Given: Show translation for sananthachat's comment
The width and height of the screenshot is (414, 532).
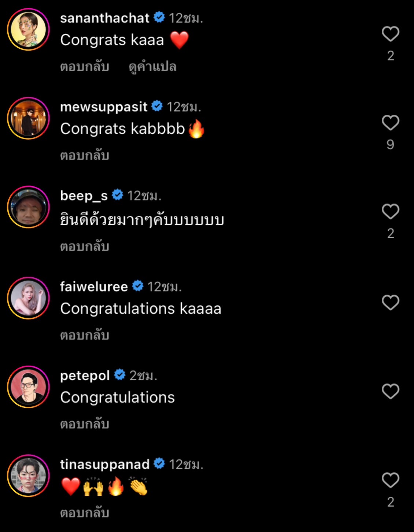Looking at the screenshot, I should [152, 67].
